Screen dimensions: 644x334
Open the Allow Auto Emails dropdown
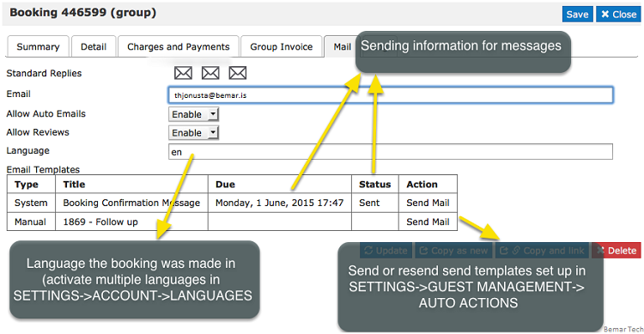pyautogui.click(x=193, y=114)
